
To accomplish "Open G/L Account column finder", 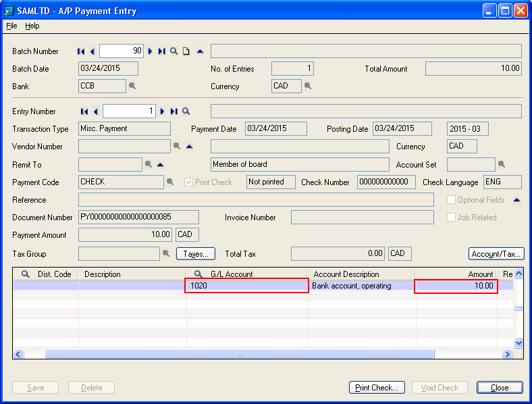I will (x=198, y=274).
